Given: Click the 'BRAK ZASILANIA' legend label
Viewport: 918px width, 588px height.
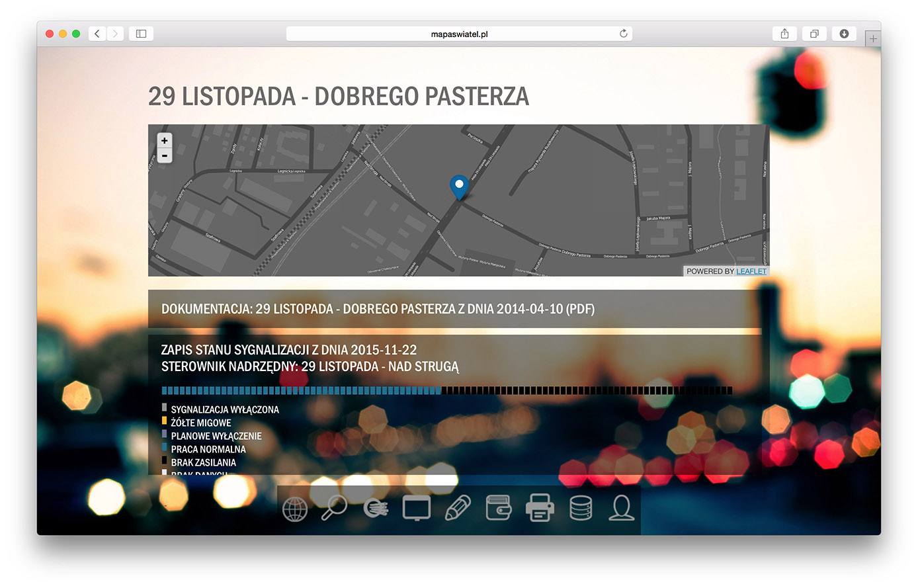Looking at the screenshot, I should coord(204,462).
